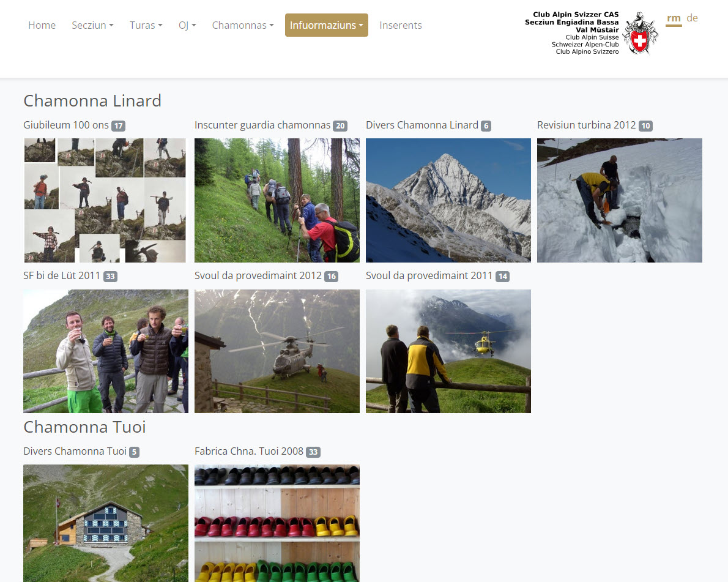Open the Inserents page
This screenshot has height=582, width=728.
tap(400, 25)
